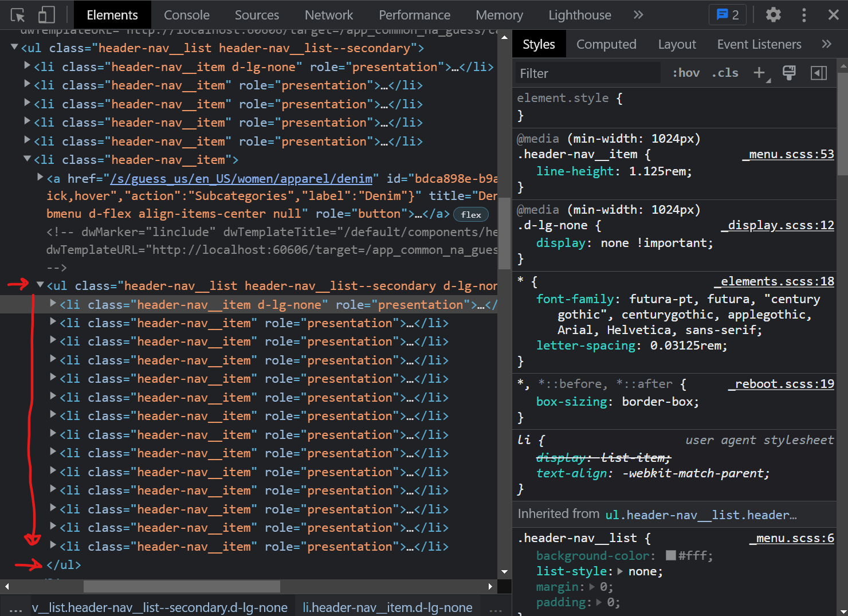Collapse the ul header-nav__list--secondary node
This screenshot has height=616, width=848.
click(x=40, y=285)
